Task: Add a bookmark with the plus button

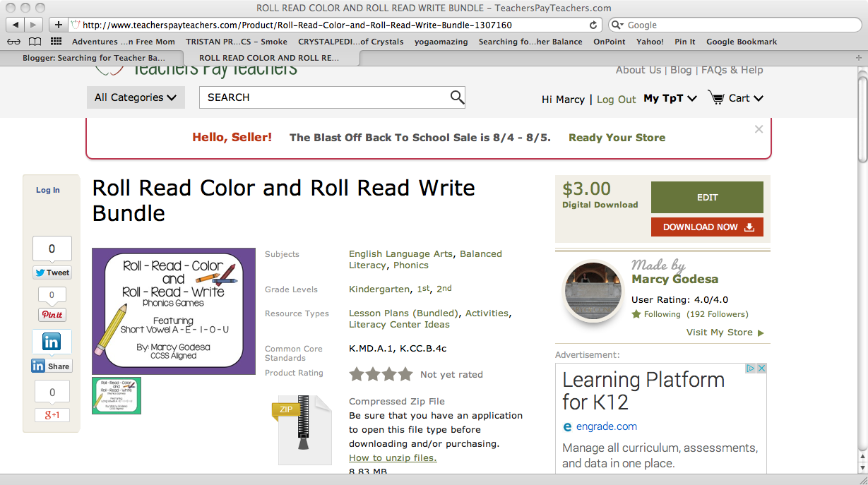Action: coord(59,25)
